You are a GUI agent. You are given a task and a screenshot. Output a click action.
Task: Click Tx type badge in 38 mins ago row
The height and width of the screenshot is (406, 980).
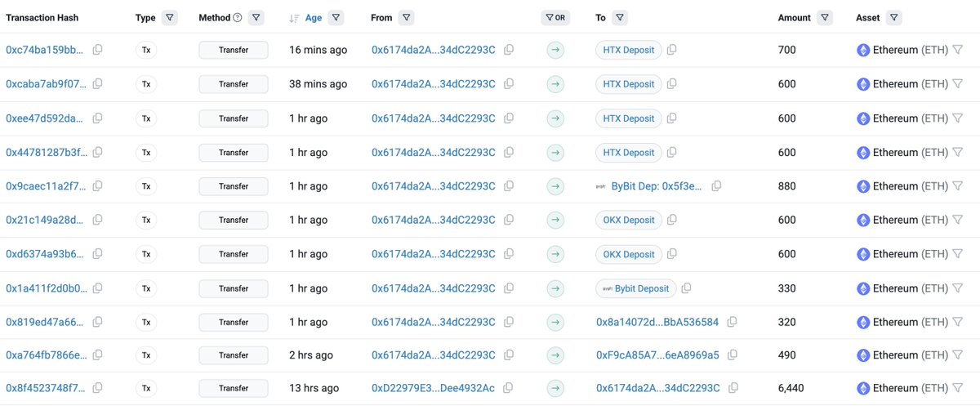(x=146, y=84)
